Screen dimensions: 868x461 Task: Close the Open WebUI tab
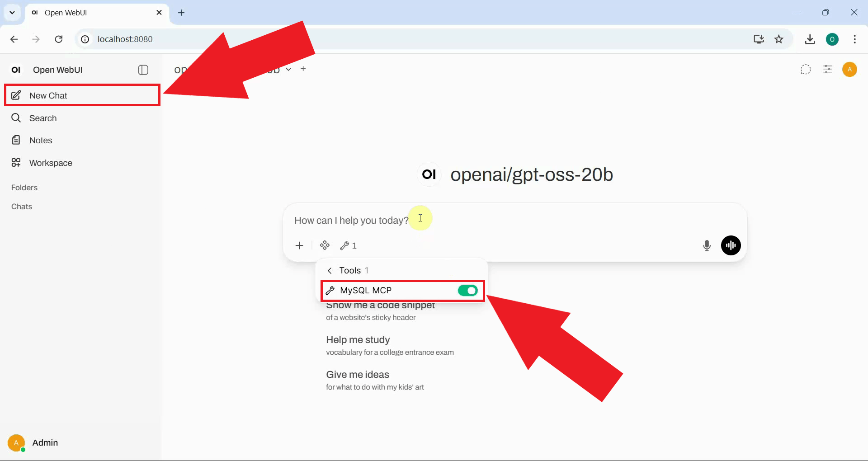pyautogui.click(x=159, y=13)
